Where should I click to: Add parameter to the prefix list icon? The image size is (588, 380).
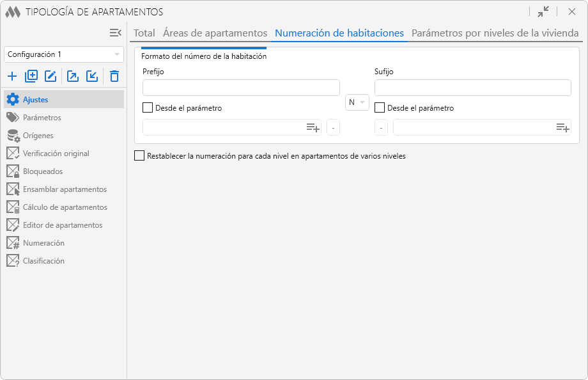pos(313,127)
